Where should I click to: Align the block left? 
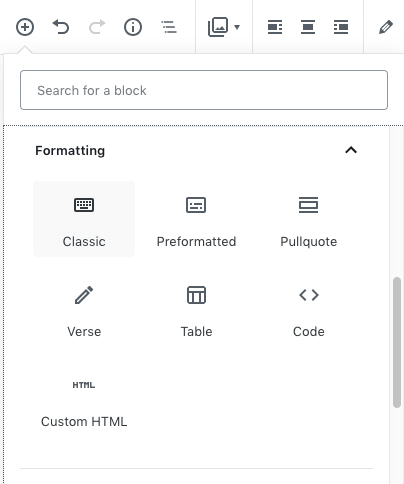click(275, 27)
